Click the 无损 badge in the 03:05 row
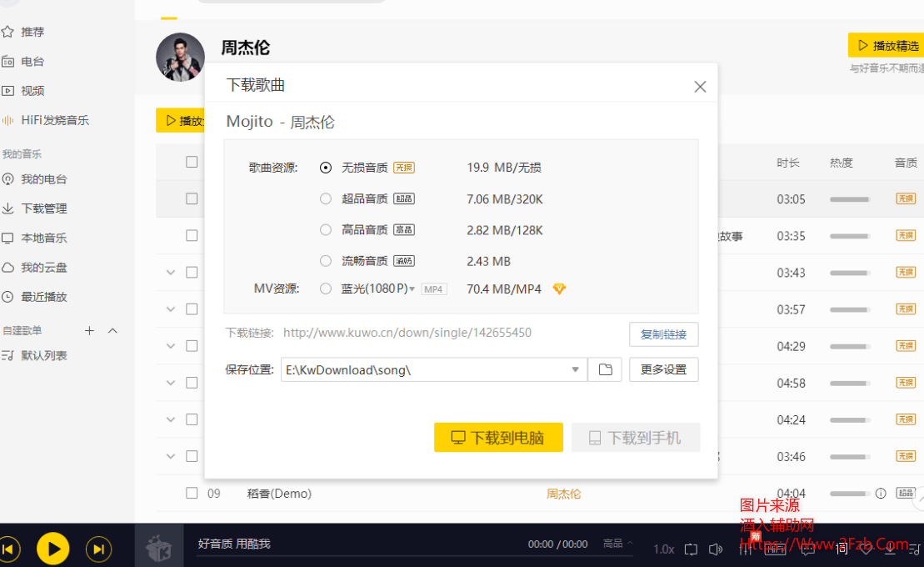 [906, 198]
